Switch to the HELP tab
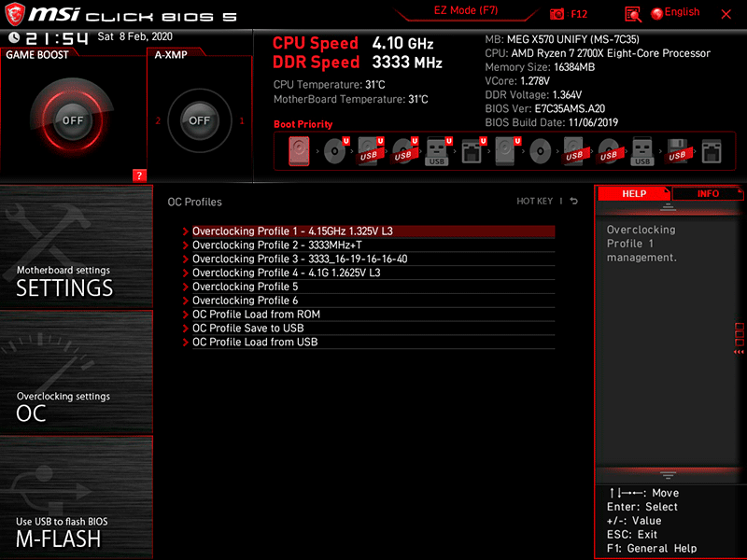This screenshot has height=560, width=747. point(634,193)
